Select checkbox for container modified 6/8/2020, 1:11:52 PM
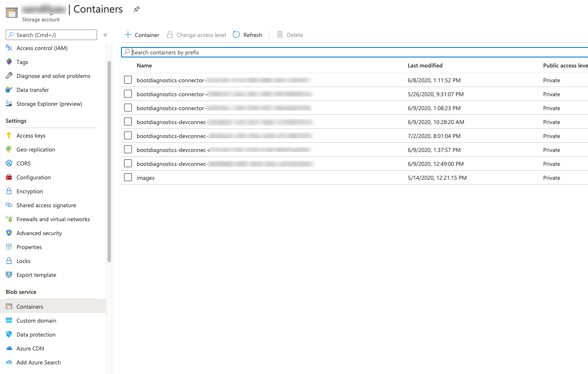Viewport: 588px width, 374px height. 128,80
